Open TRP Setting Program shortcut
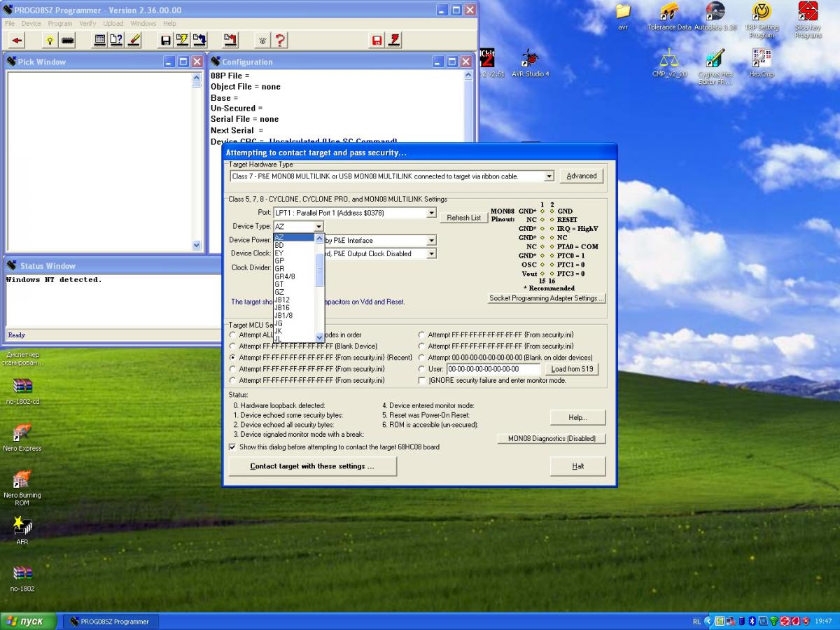The width and height of the screenshot is (840, 630). 762,21
